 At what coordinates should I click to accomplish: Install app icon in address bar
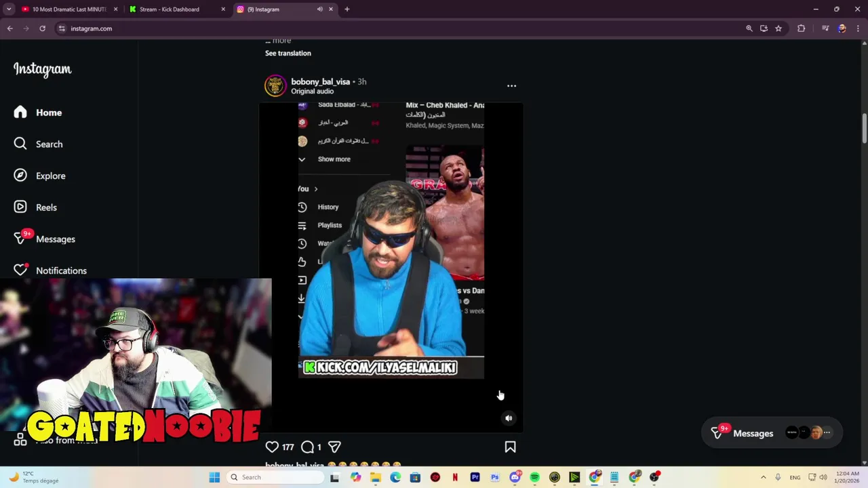(x=764, y=28)
